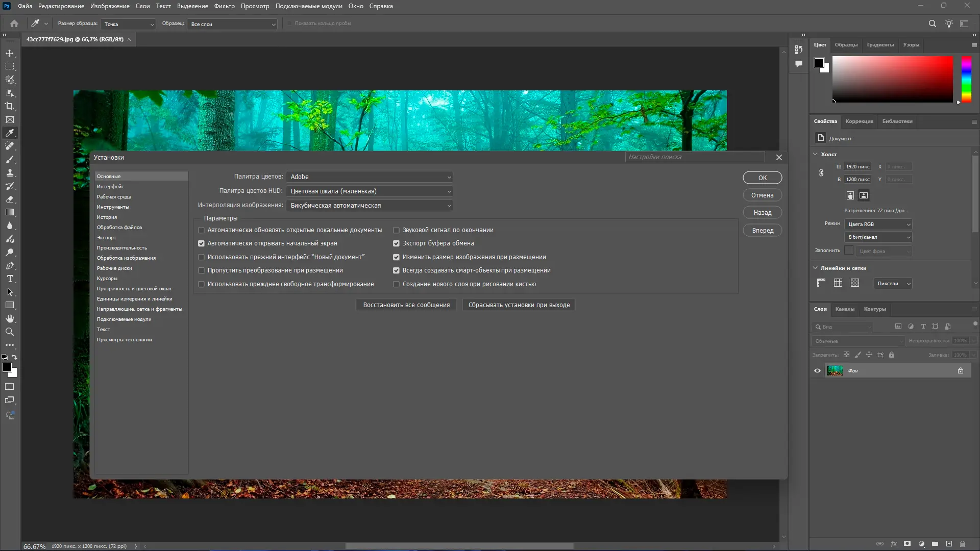Select the Crop tool
Viewport: 980px width, 551px height.
[10, 106]
